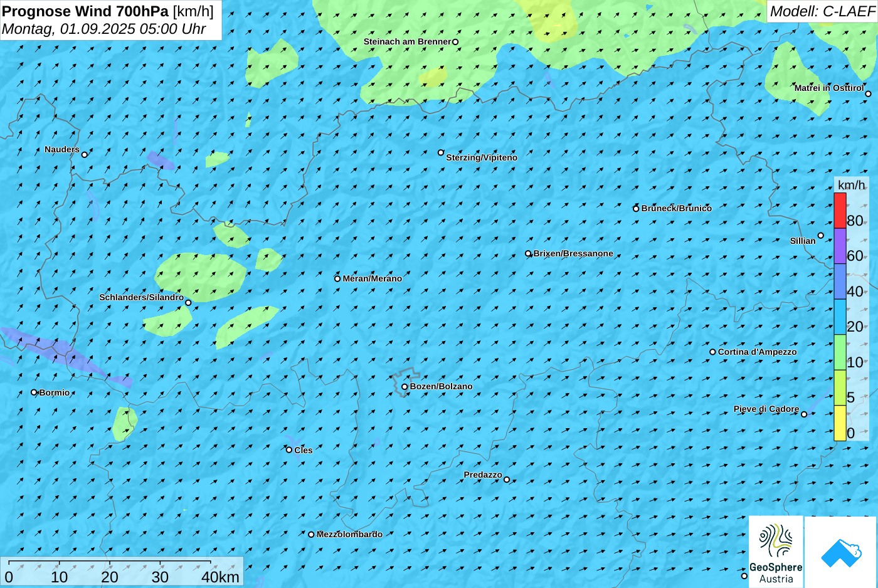Screen dimensions: 878x588
Task: Click the Bozen/Bolzano city marker
Action: (405, 387)
